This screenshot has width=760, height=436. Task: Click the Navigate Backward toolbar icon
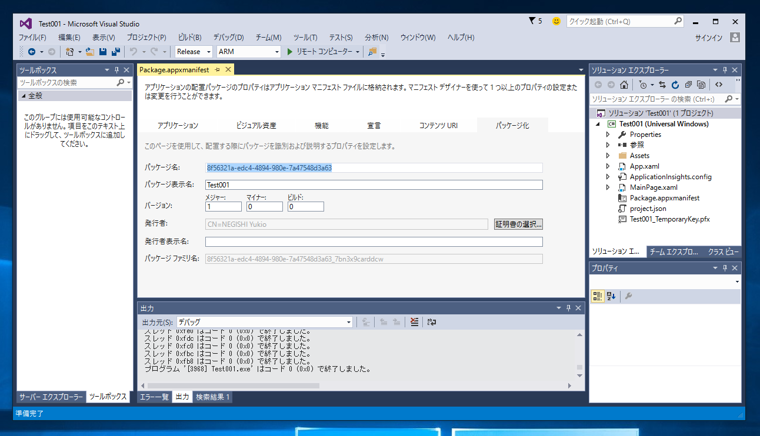[x=32, y=51]
